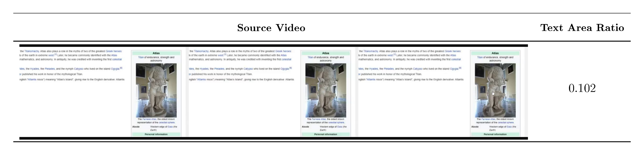Open the Titanomachy article link
Screen dimensions: 644x155
tap(32, 51)
